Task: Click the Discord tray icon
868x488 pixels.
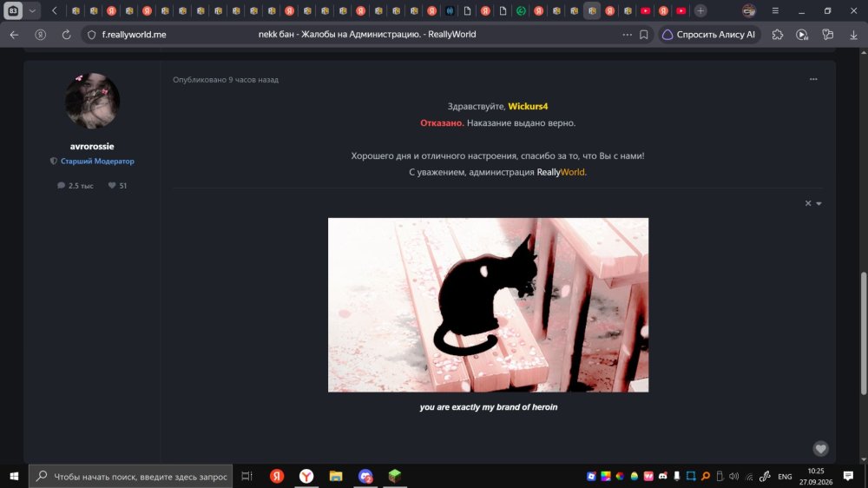Action: click(662, 477)
